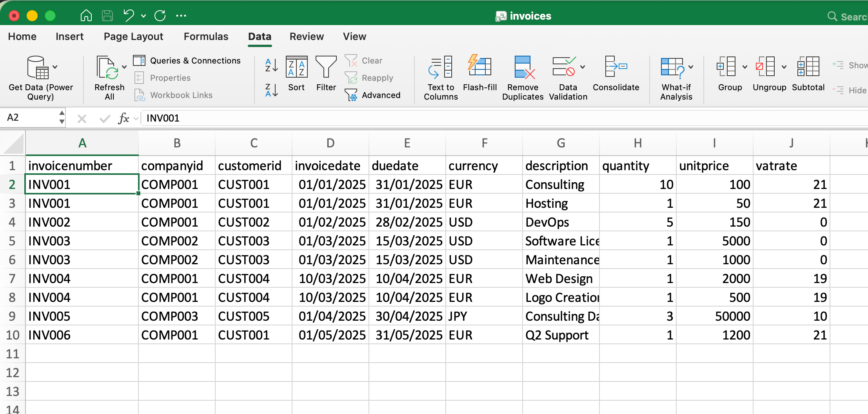Click the unitprice cell showing 50000
The image size is (868, 414).
click(715, 316)
